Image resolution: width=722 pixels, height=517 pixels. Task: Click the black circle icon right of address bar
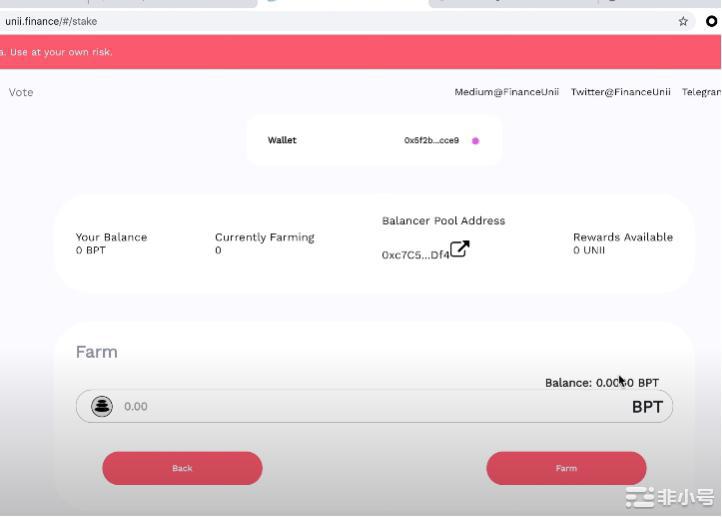coord(712,21)
